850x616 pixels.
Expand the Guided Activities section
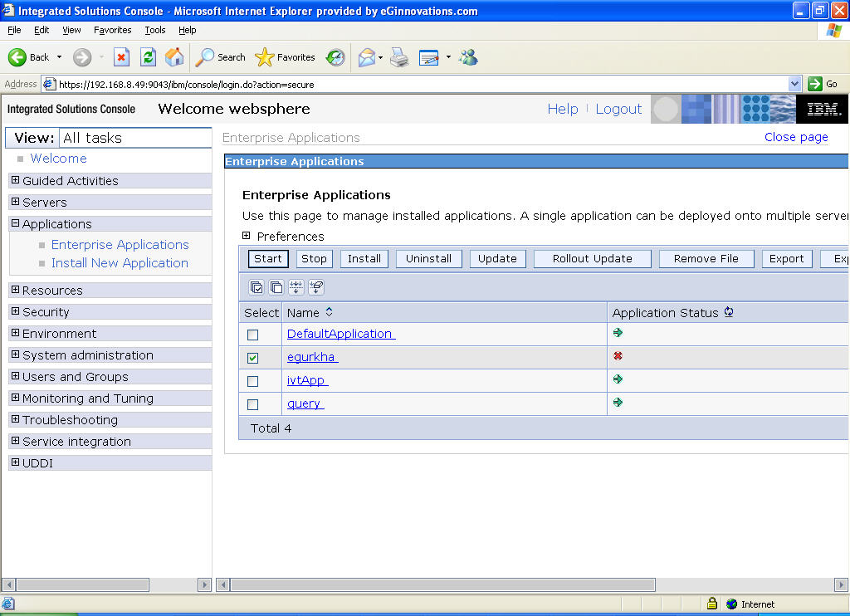(x=15, y=180)
